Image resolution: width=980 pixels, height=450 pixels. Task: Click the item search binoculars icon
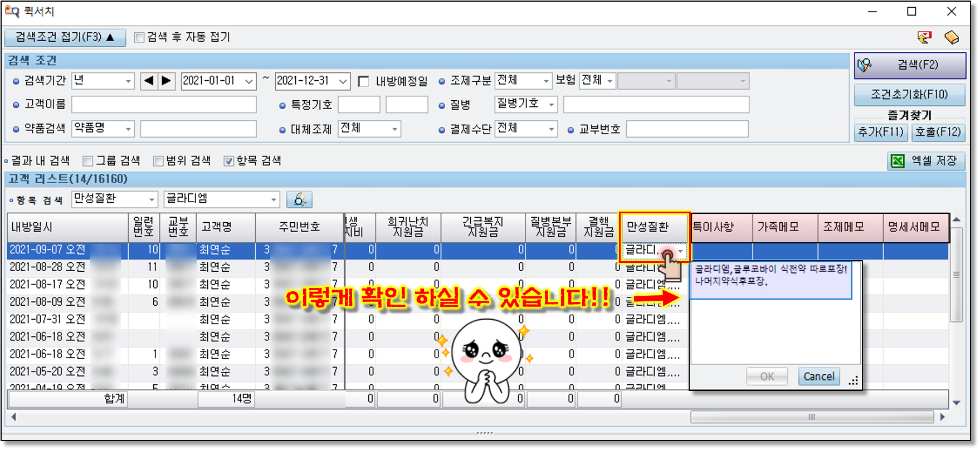(x=299, y=199)
